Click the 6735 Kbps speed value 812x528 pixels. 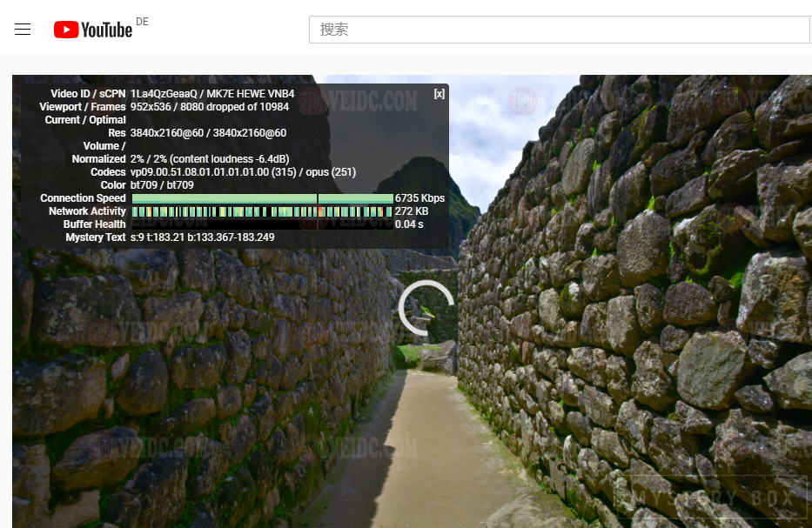coord(419,198)
